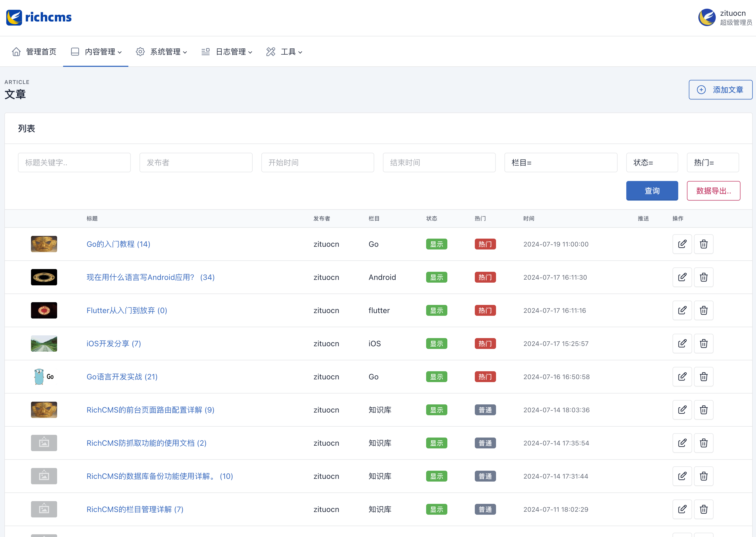This screenshot has width=756, height=537.
Task: Delete the Go语言开发实战 article
Action: [704, 377]
